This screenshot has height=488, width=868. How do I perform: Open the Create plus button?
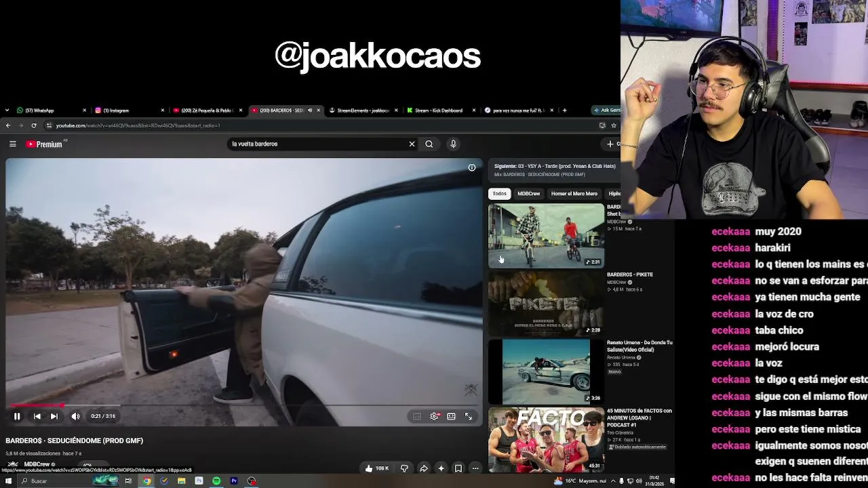point(610,144)
